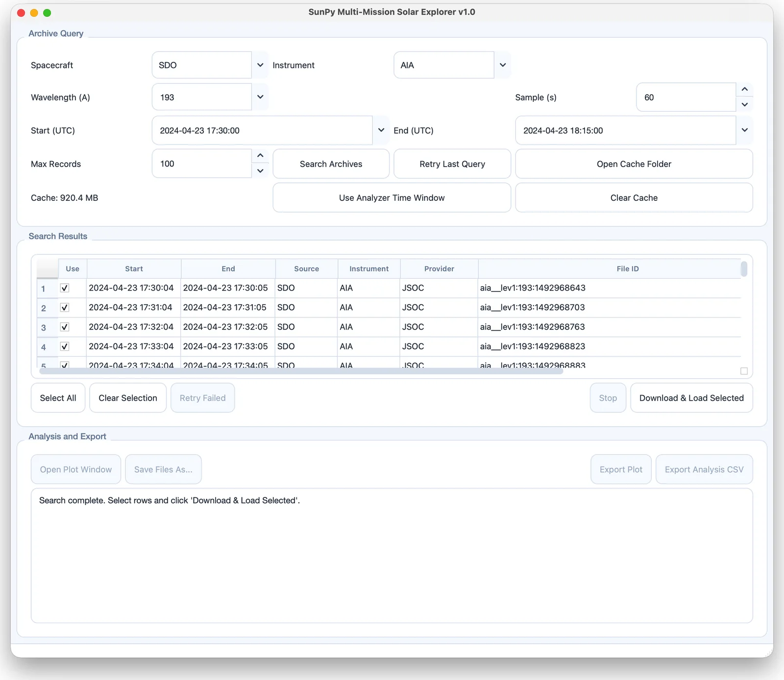784x680 pixels.
Task: Uncheck the Use checkbox for 17:33:04 row
Action: [x=65, y=346]
